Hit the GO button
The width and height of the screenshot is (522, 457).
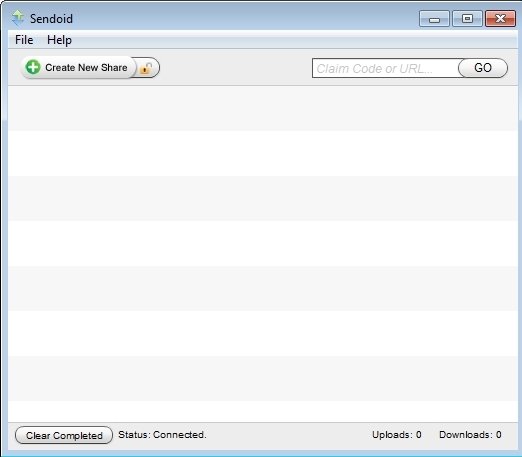pyautogui.click(x=483, y=68)
